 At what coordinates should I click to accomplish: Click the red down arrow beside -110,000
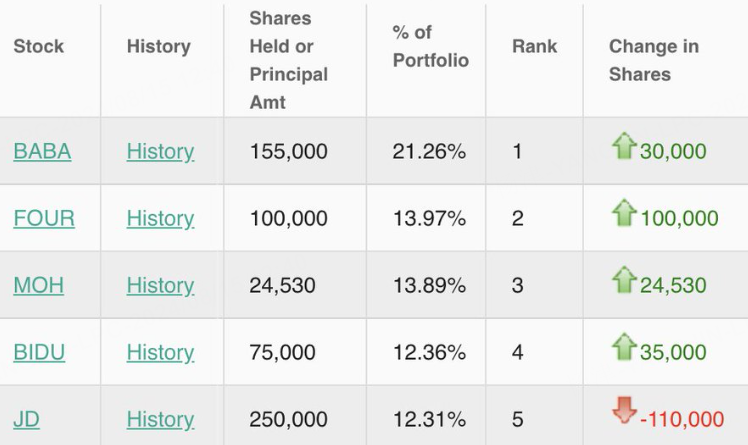click(624, 411)
